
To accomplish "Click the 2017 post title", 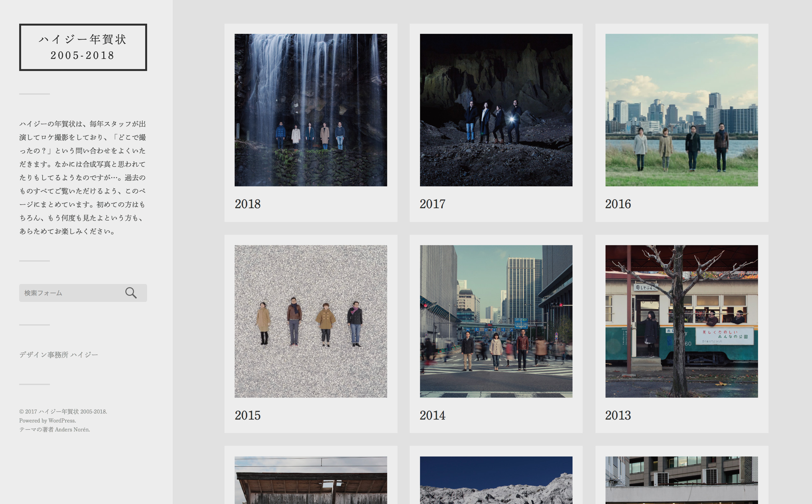I will (x=433, y=204).
